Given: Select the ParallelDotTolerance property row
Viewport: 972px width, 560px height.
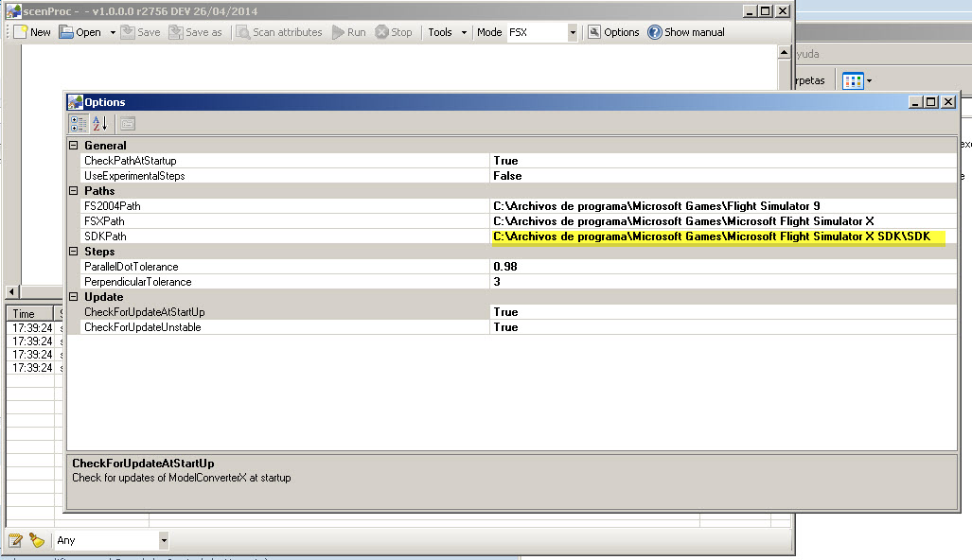Looking at the screenshot, I should (132, 267).
